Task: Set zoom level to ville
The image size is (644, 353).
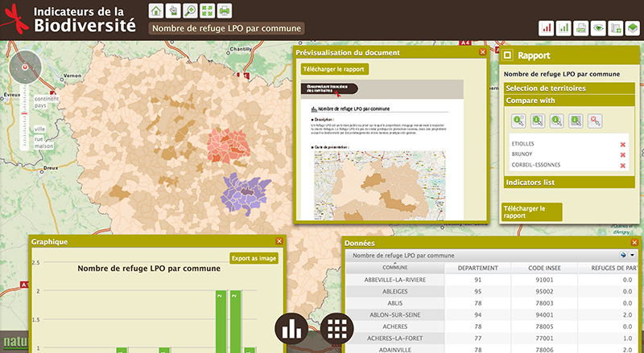Action: [39, 129]
